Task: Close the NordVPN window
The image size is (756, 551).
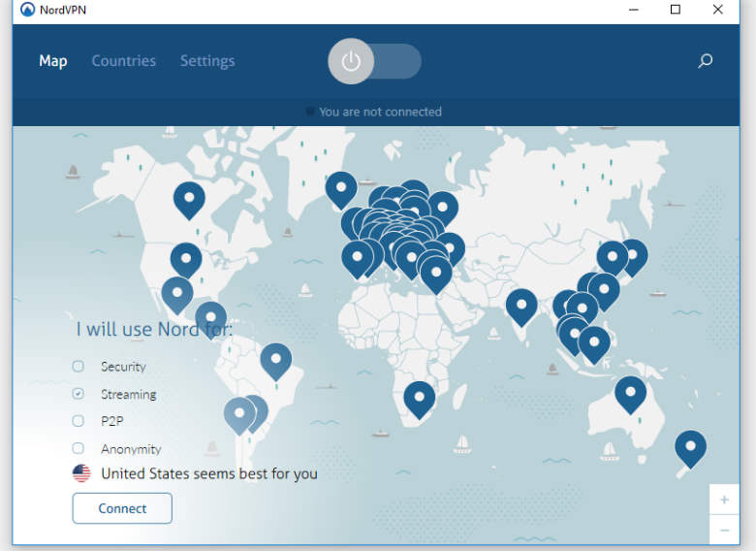Action: 717,10
